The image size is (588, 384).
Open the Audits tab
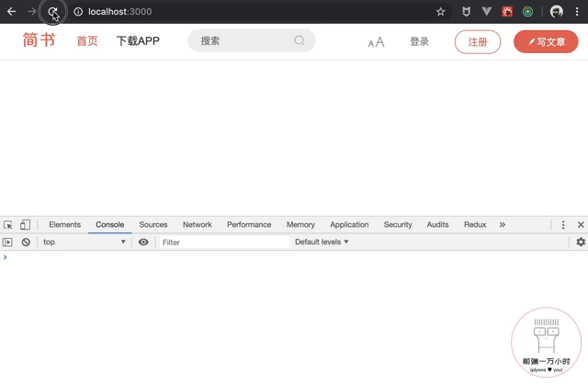point(437,225)
